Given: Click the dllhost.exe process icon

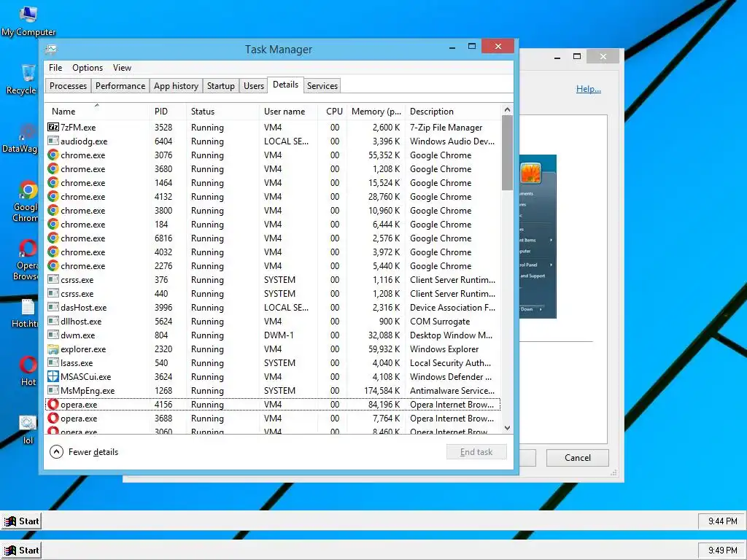Looking at the screenshot, I should [x=53, y=322].
